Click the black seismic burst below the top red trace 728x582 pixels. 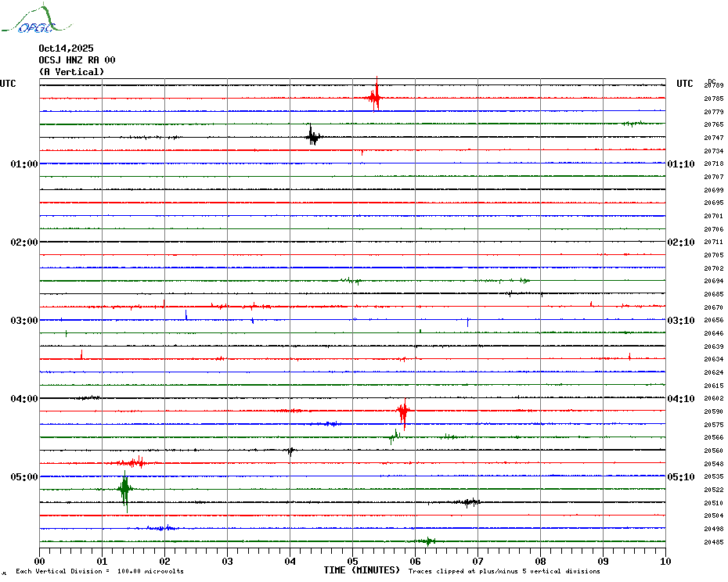312,137
